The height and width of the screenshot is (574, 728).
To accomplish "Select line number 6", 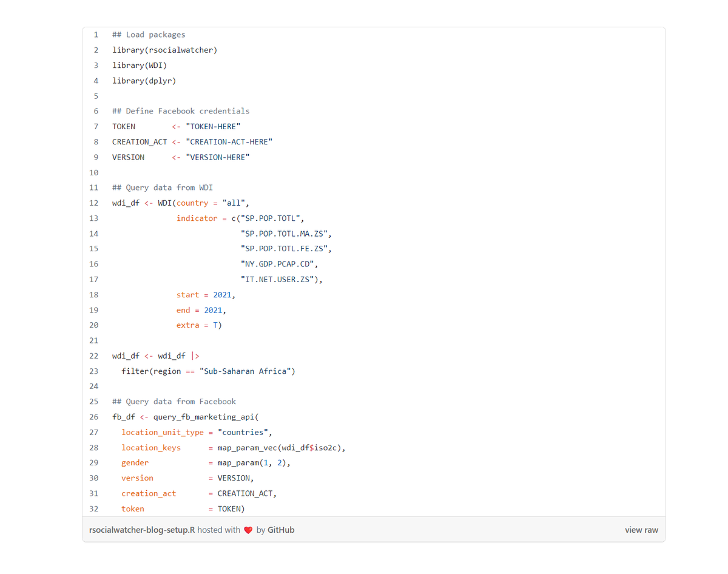I will (x=96, y=111).
